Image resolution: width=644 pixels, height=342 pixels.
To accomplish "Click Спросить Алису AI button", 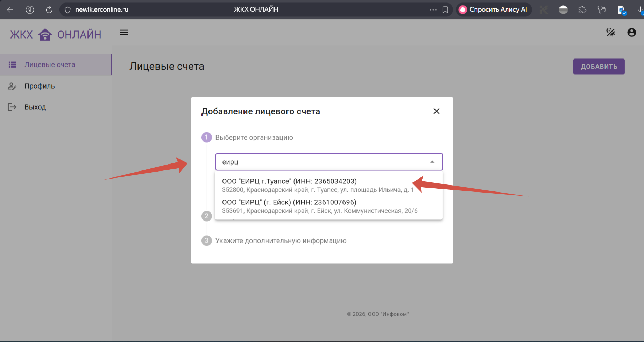I will pos(493,10).
